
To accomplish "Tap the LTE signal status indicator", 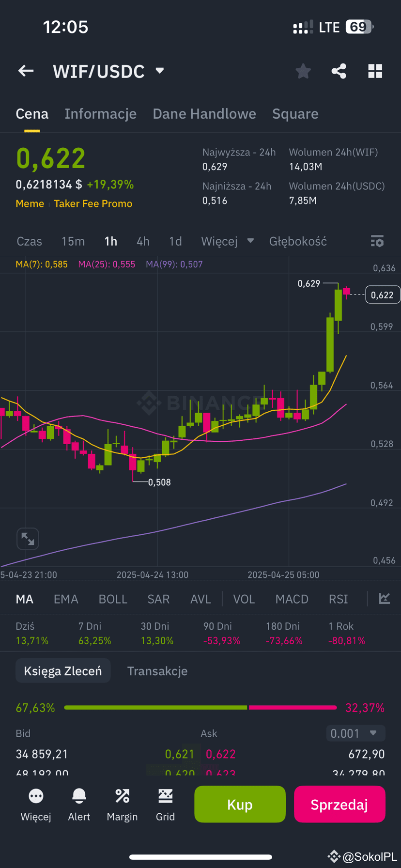I will (x=329, y=27).
